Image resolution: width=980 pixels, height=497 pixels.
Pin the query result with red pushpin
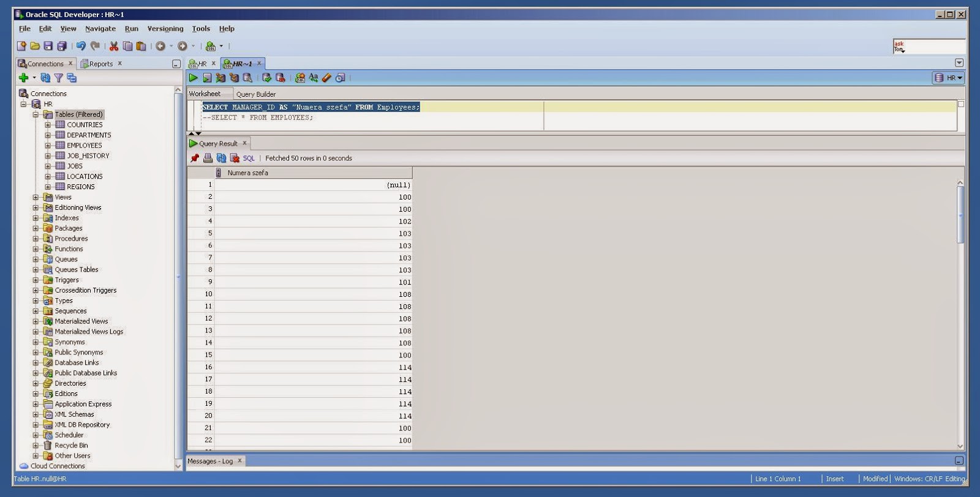(195, 158)
